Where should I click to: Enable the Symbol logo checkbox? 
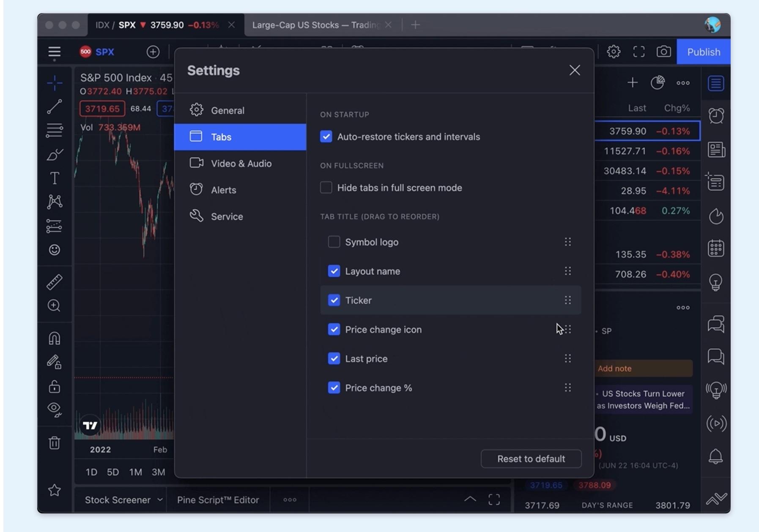tap(334, 242)
